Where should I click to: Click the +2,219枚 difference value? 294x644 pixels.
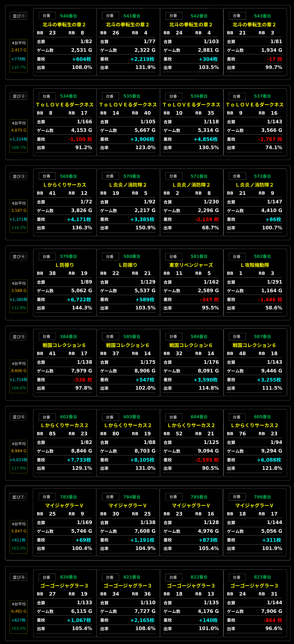(x=142, y=59)
